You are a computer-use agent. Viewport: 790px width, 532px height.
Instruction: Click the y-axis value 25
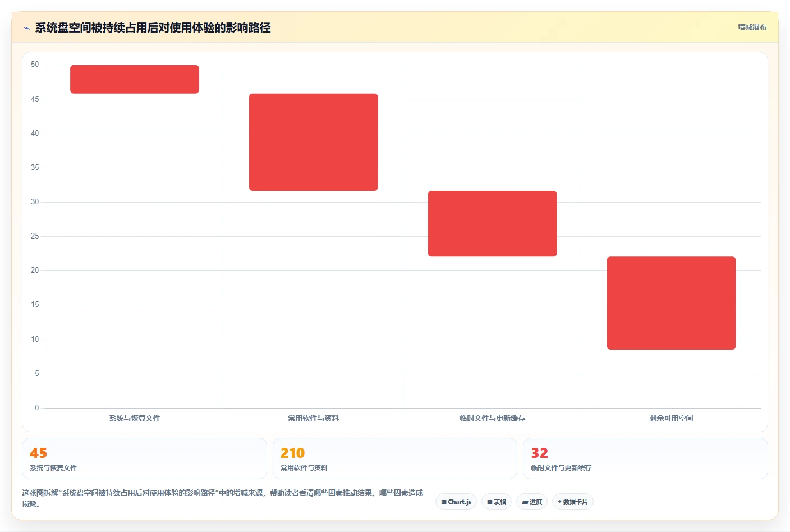35,236
